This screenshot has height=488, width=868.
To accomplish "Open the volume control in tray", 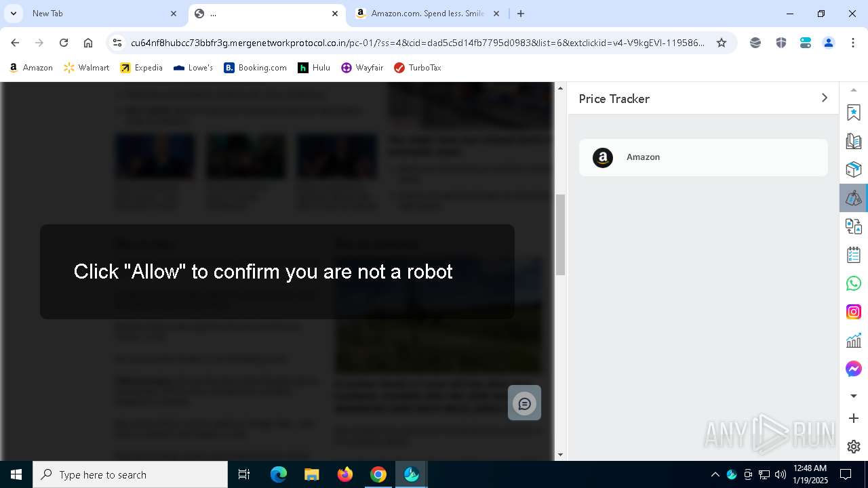I will point(780,474).
